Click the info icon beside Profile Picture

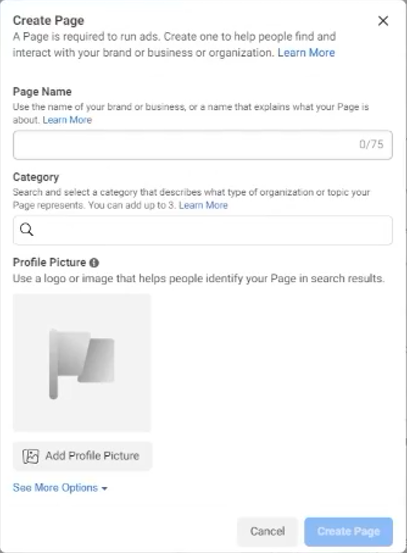click(94, 262)
